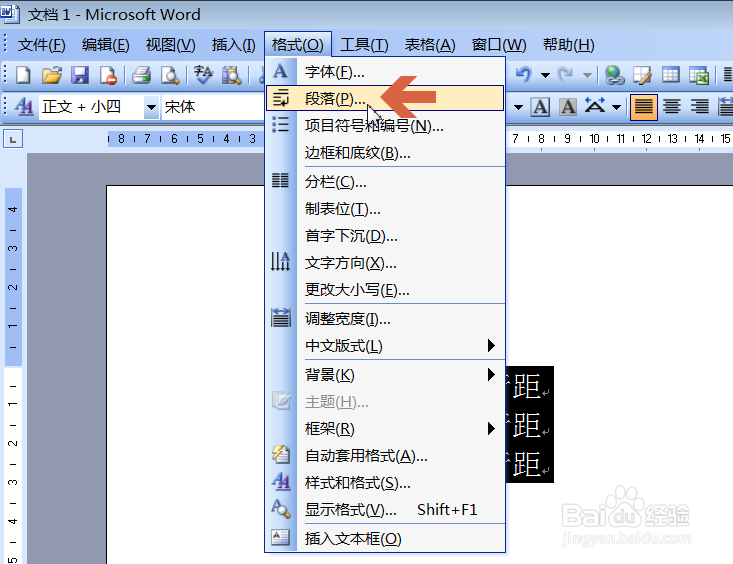Undo the last action with the arrow icon
Image resolution: width=733 pixels, height=564 pixels.
click(524, 74)
